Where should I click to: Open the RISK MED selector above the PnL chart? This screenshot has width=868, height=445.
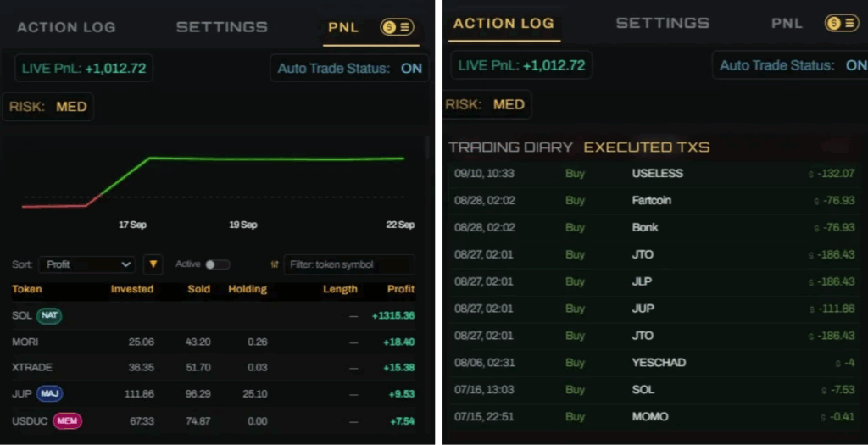pyautogui.click(x=48, y=107)
